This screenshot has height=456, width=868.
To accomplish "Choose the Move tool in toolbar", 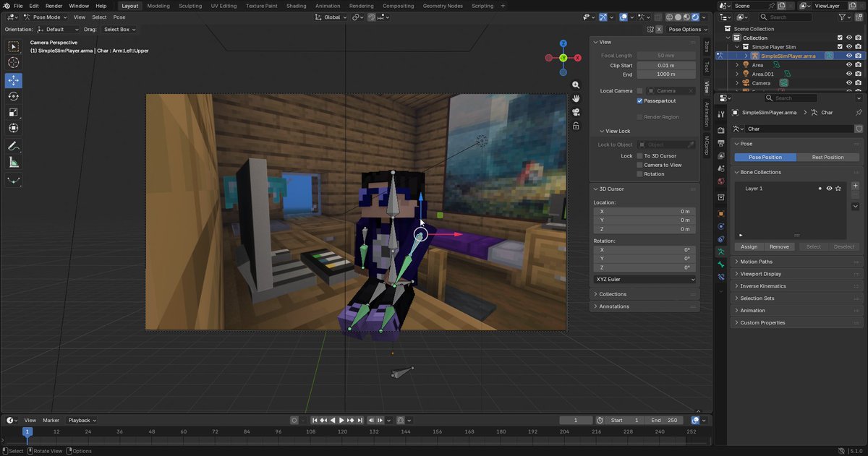I will click(14, 80).
